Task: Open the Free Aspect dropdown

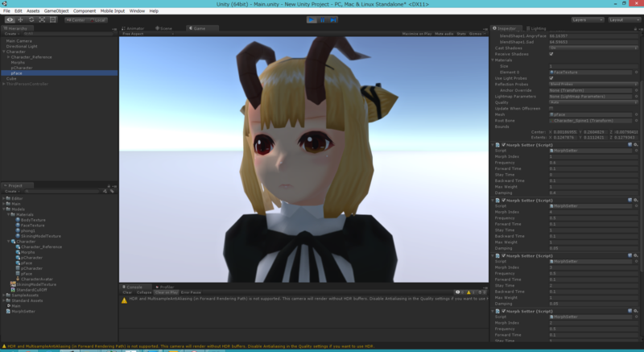Action: pyautogui.click(x=147, y=34)
